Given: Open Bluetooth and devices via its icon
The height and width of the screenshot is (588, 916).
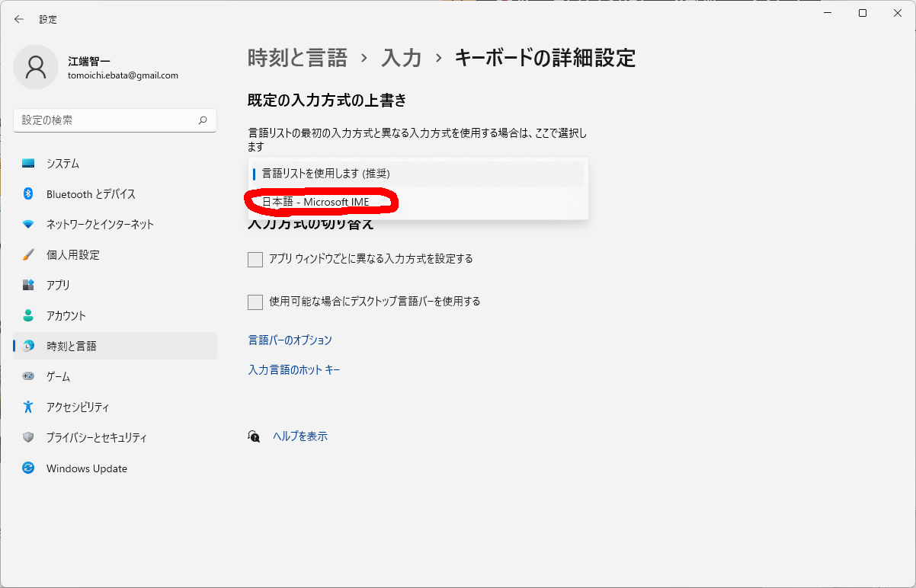Looking at the screenshot, I should [x=28, y=194].
